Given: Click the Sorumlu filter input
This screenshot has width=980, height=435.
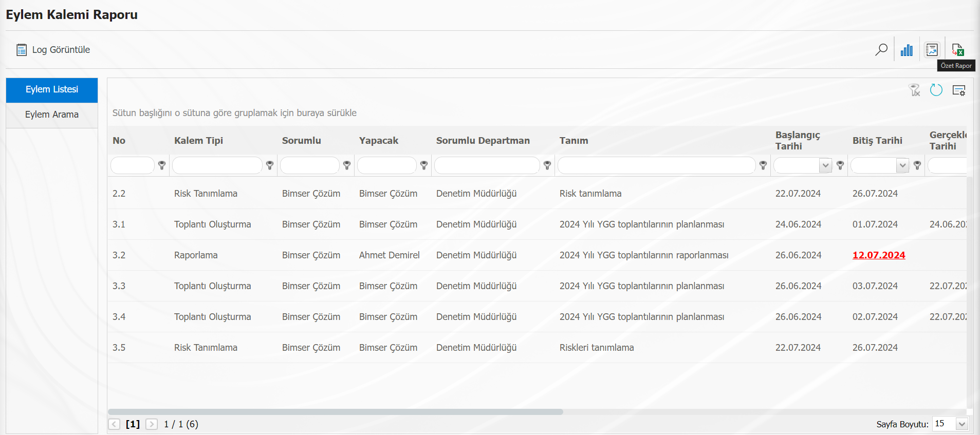Looking at the screenshot, I should coord(310,165).
